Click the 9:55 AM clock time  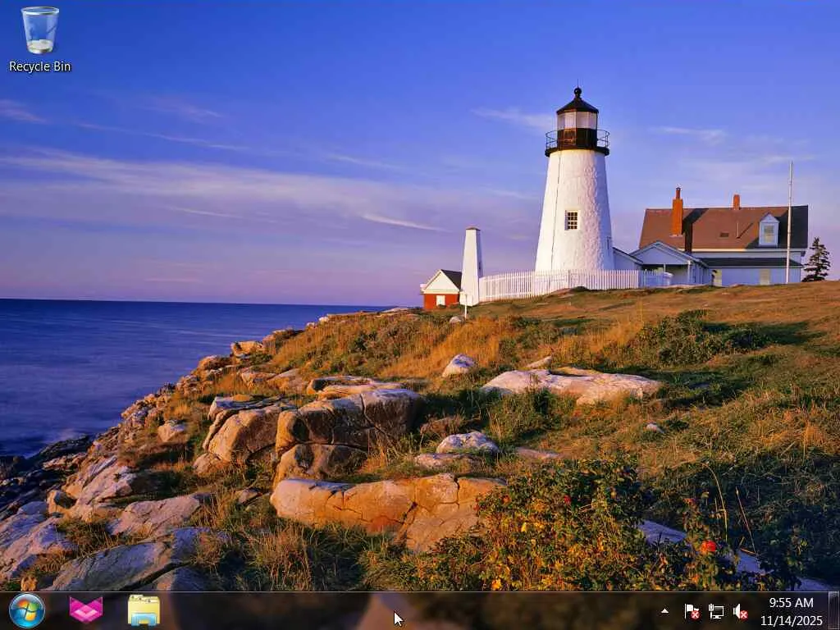click(x=792, y=603)
